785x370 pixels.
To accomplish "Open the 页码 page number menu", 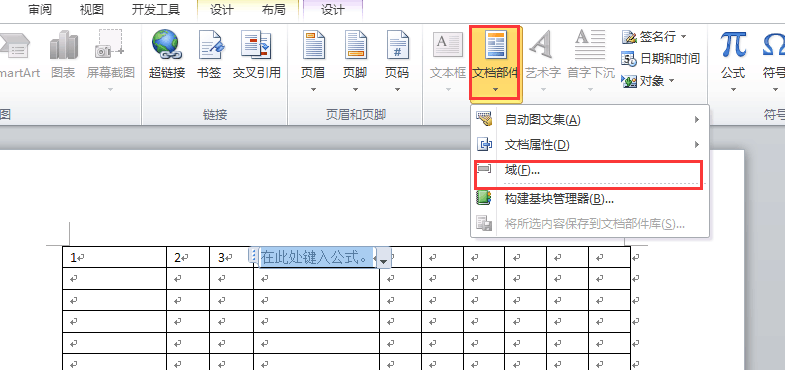I will point(397,60).
